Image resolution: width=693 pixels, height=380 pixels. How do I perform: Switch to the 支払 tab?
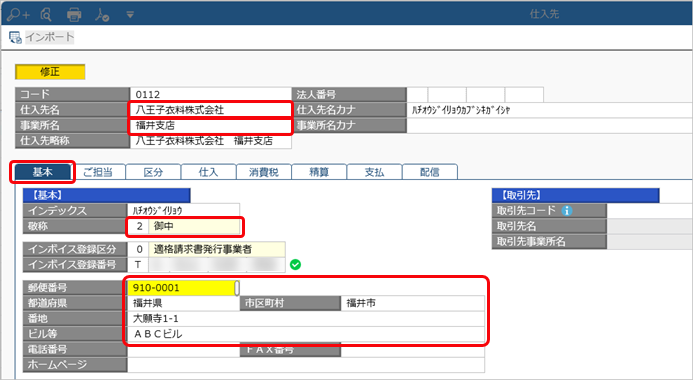374,172
